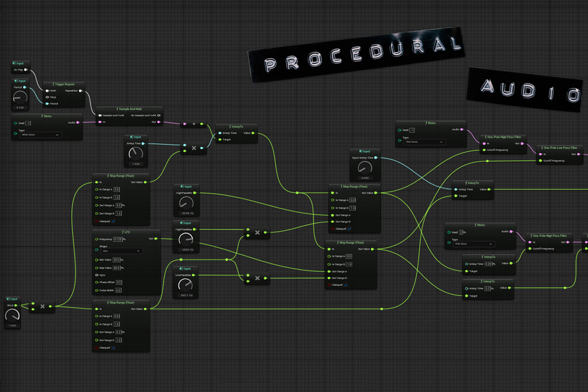Click Cutoff Frequency pin on One-Pole Low Pass Filter
Image resolution: width=588 pixels, height=392 pixels.
click(540, 161)
